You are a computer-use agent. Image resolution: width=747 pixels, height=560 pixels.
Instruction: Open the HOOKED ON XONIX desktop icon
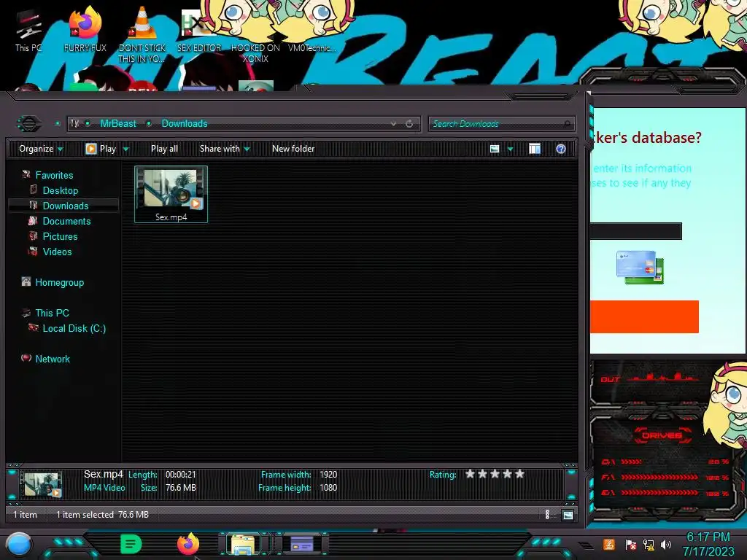[x=255, y=53]
